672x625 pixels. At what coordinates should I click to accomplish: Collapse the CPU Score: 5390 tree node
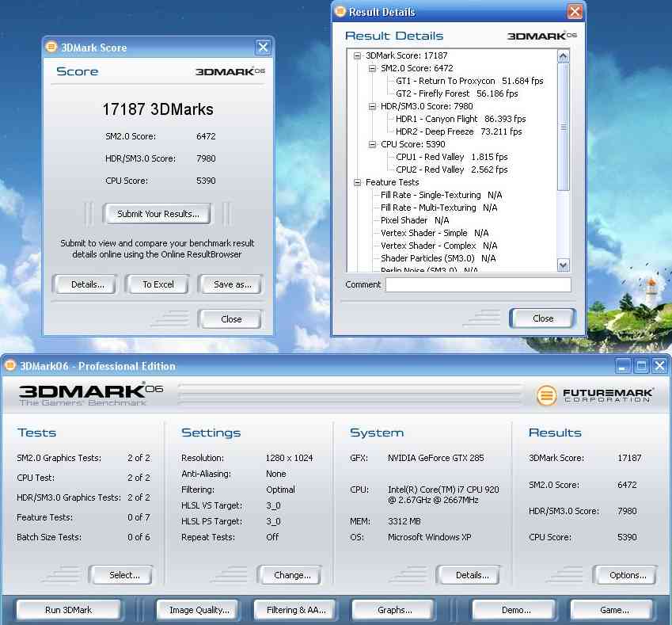click(x=372, y=145)
